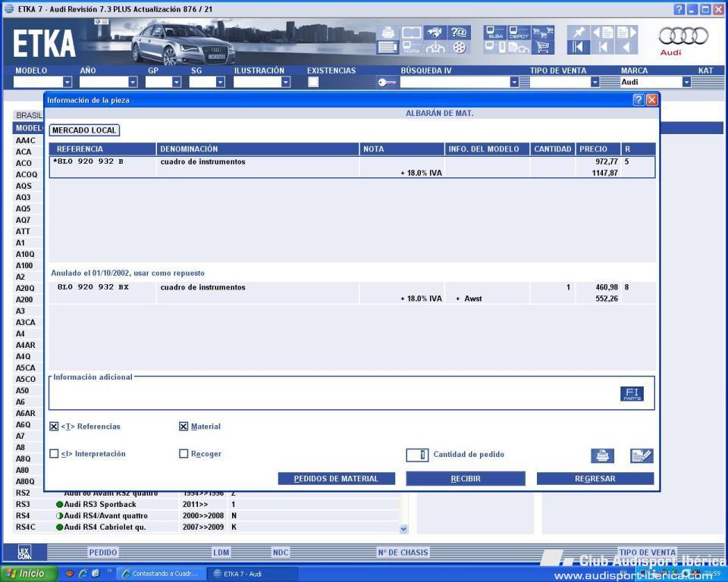The height and width of the screenshot is (582, 728).
Task: Click the Cantidad de pedido input field
Action: coord(417,455)
